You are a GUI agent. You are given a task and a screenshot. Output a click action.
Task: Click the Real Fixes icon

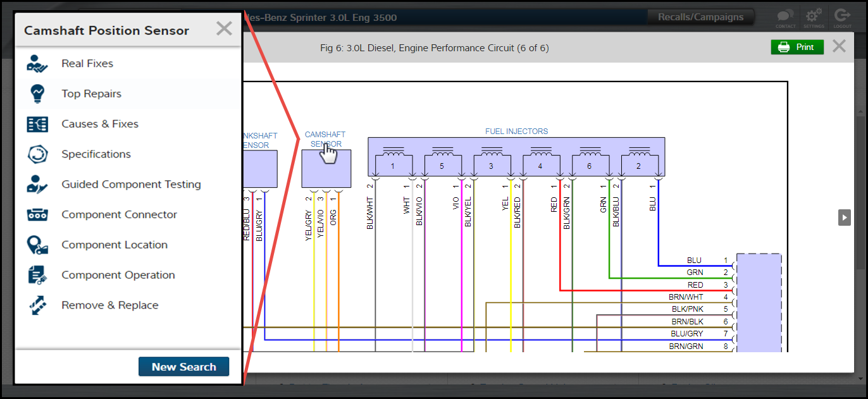coord(37,63)
